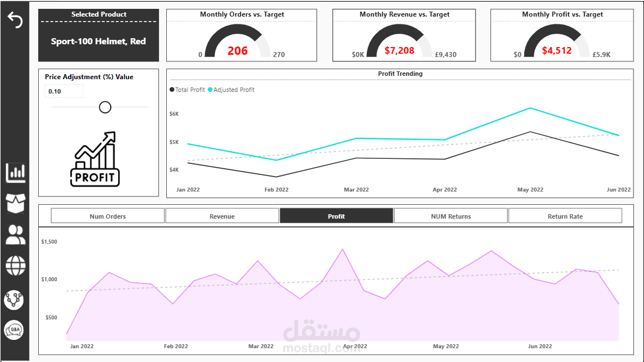
Task: Click the profit target value £5.9K
Action: pos(601,55)
